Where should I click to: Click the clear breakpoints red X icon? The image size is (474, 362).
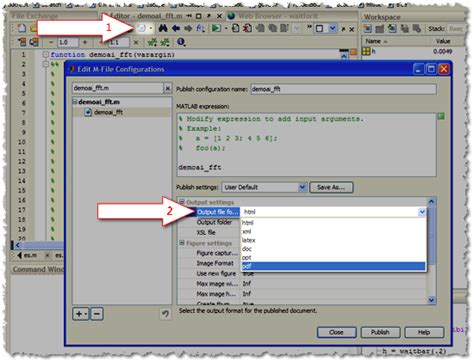coord(247,29)
